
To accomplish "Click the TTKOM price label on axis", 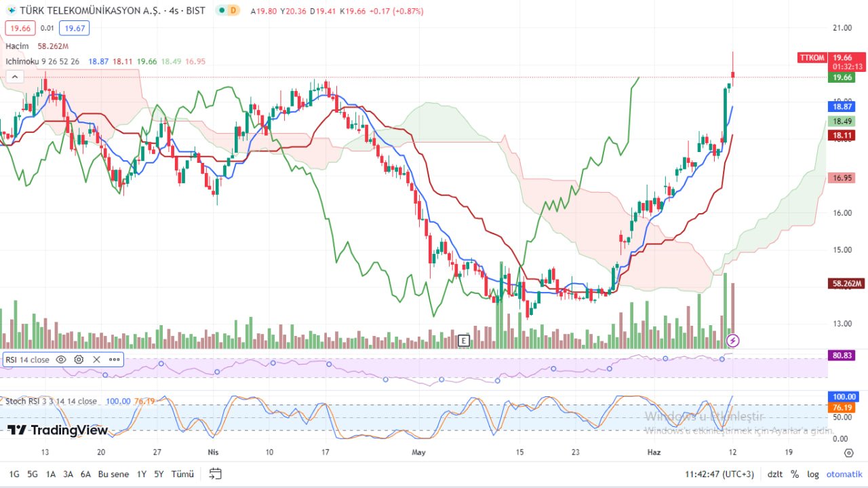I will point(812,58).
